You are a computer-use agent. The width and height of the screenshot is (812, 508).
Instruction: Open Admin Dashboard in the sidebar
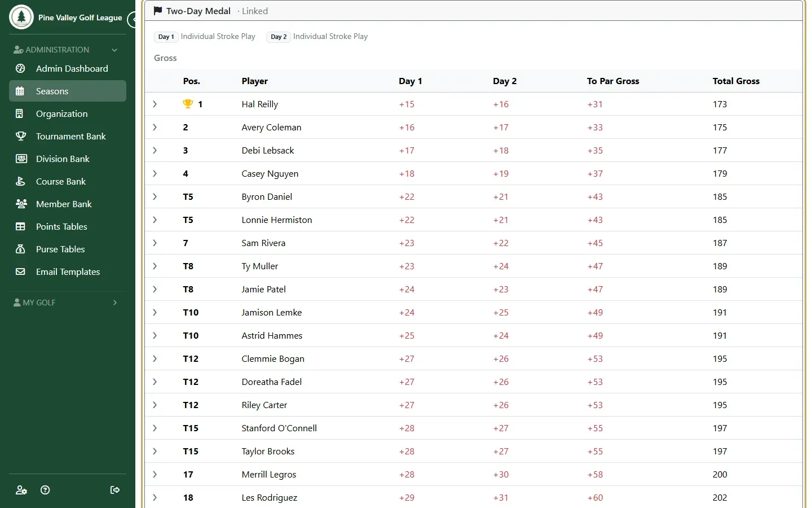(68, 68)
